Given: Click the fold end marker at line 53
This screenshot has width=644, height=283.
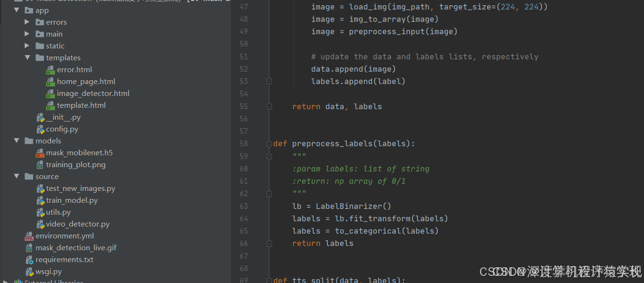Looking at the screenshot, I should point(269,81).
